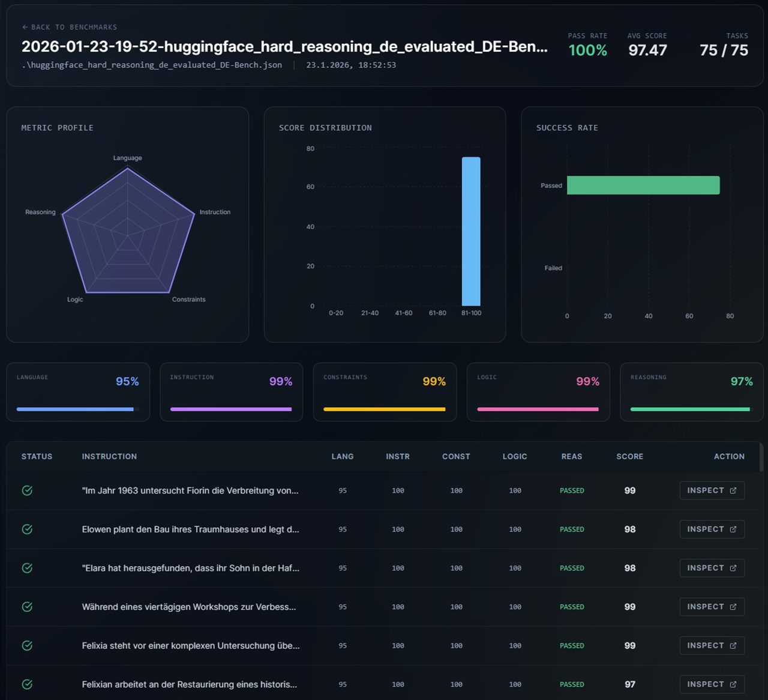This screenshot has width=768, height=700.
Task: Inspect the 'Im Jahr 1963' task
Action: click(x=712, y=490)
